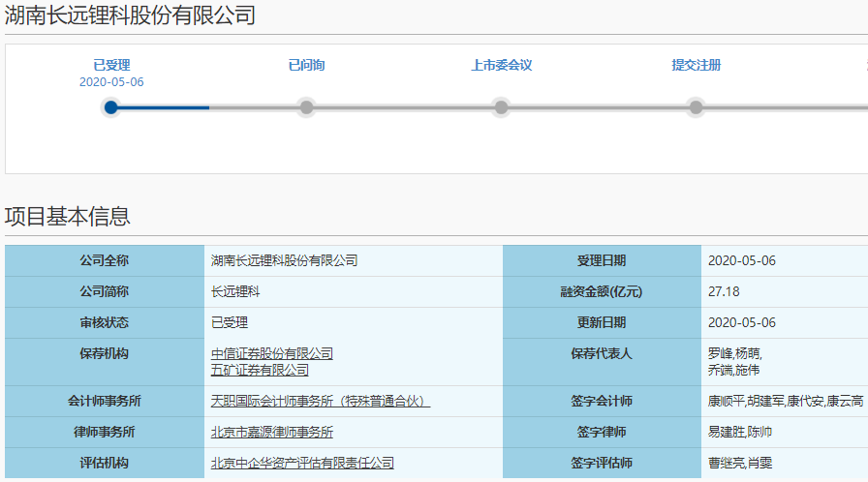Viewport: 868px width, 482px height.
Task: Click the date under the 已受理 stage
Action: pos(111,82)
